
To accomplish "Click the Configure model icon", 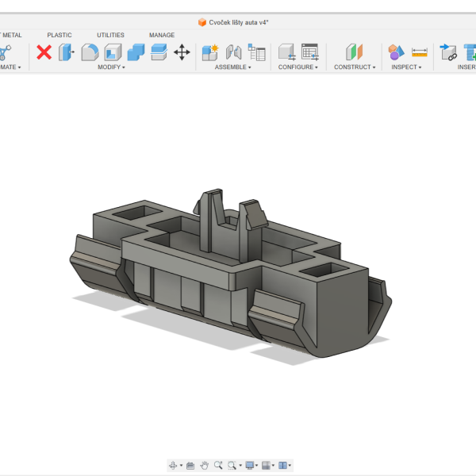I will click(x=287, y=52).
